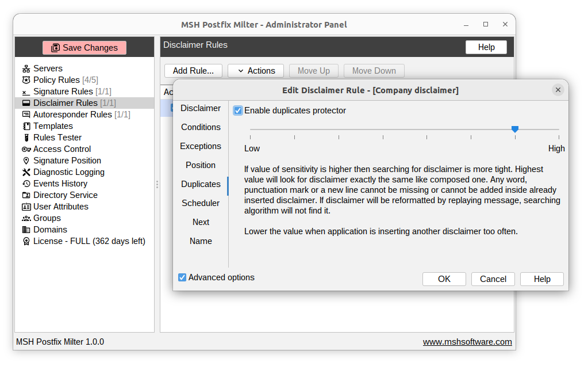The height and width of the screenshot is (366, 588).
Task: Click the Diagnostic Logging tools icon
Action: [26, 172]
